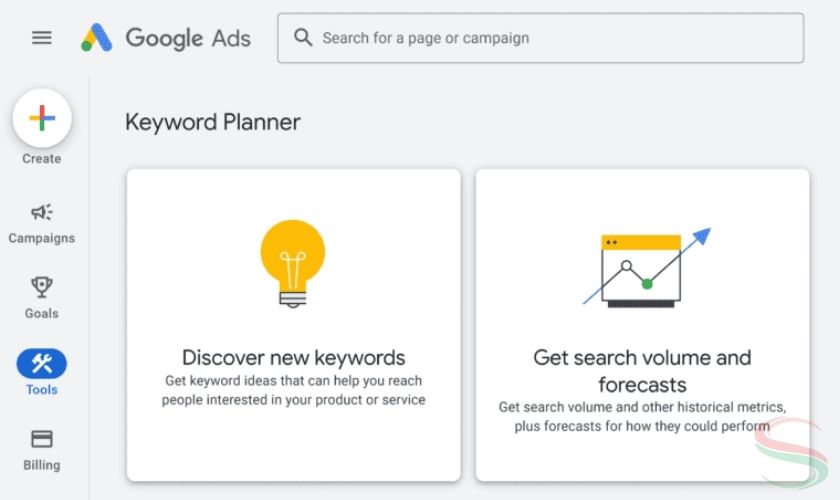
Task: Click the Tools wrench icon
Action: point(42,363)
